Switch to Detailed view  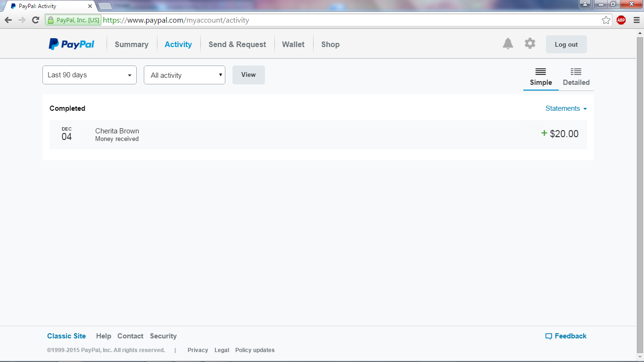(x=576, y=77)
